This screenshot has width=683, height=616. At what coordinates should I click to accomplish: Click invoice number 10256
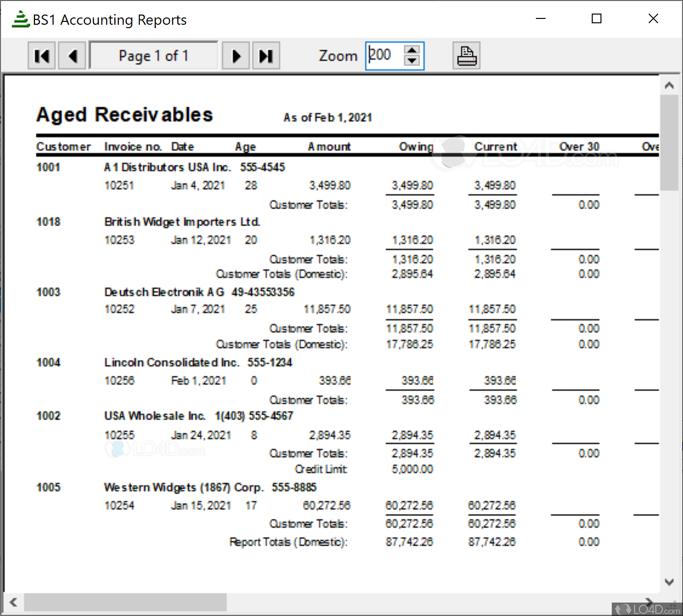pos(119,381)
